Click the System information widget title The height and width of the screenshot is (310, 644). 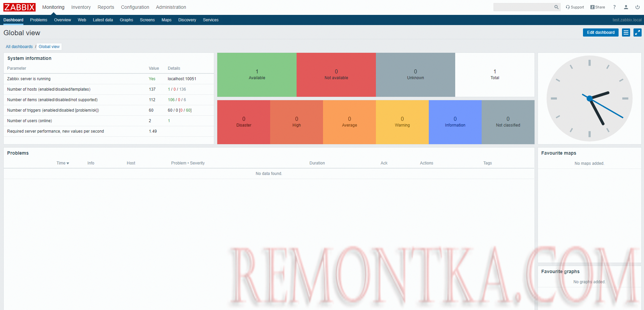point(29,58)
